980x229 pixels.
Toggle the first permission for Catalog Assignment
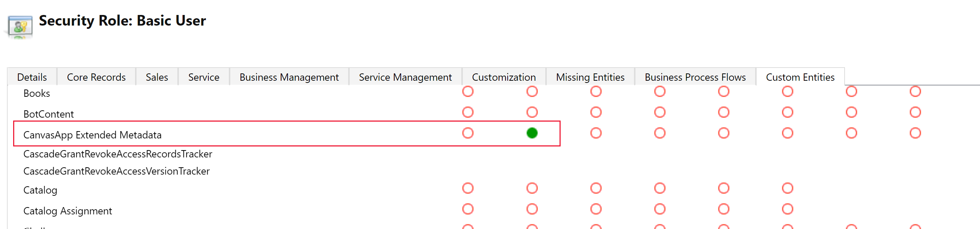(x=468, y=209)
